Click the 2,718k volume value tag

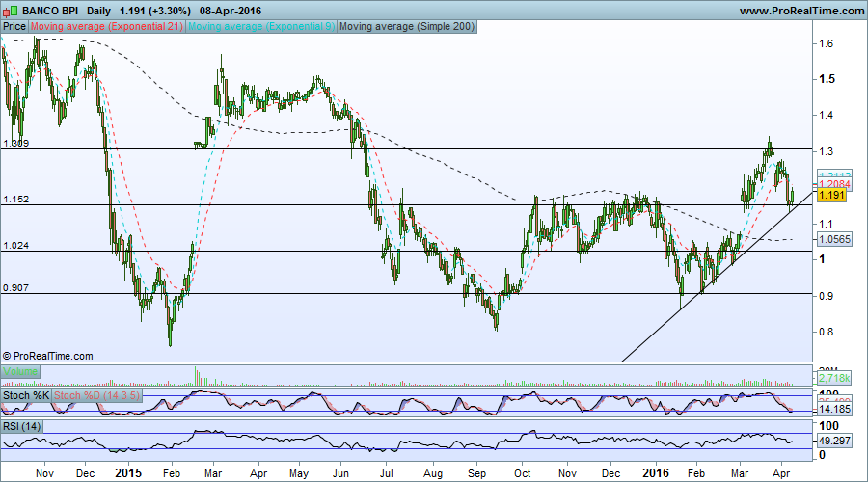coord(834,378)
